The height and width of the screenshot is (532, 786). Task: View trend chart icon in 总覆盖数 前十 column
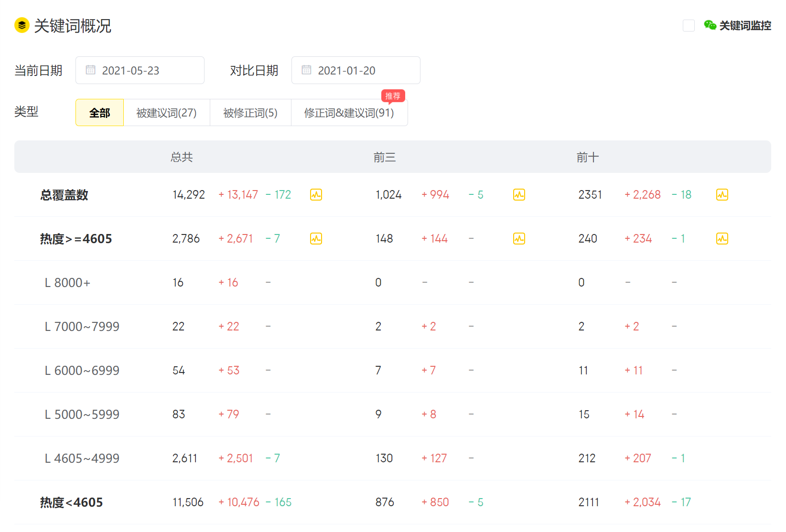[x=722, y=194]
